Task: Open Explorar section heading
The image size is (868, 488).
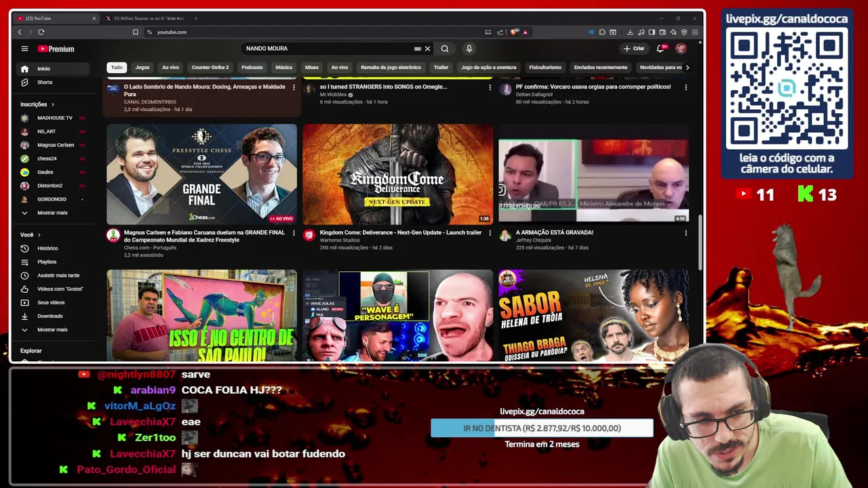Action: point(31,351)
